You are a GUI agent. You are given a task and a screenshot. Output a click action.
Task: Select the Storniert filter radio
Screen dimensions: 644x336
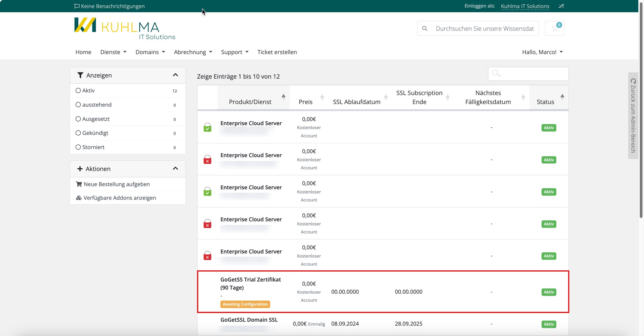(x=78, y=147)
